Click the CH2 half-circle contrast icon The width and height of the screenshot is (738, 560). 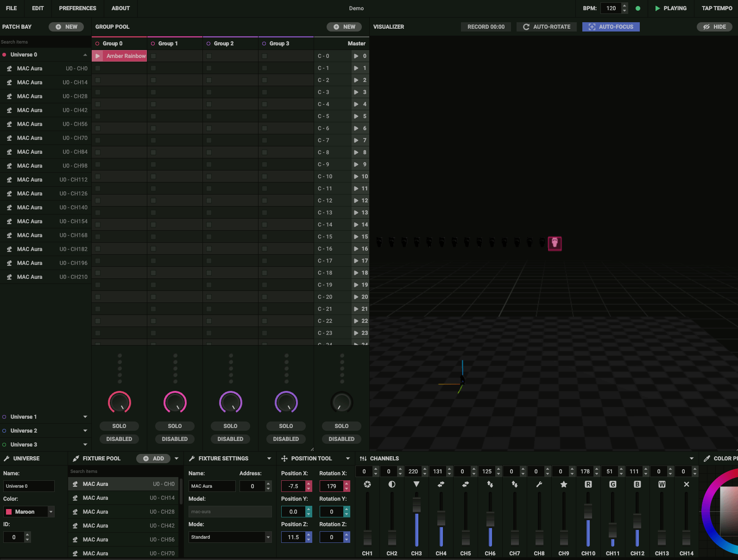coord(392,484)
